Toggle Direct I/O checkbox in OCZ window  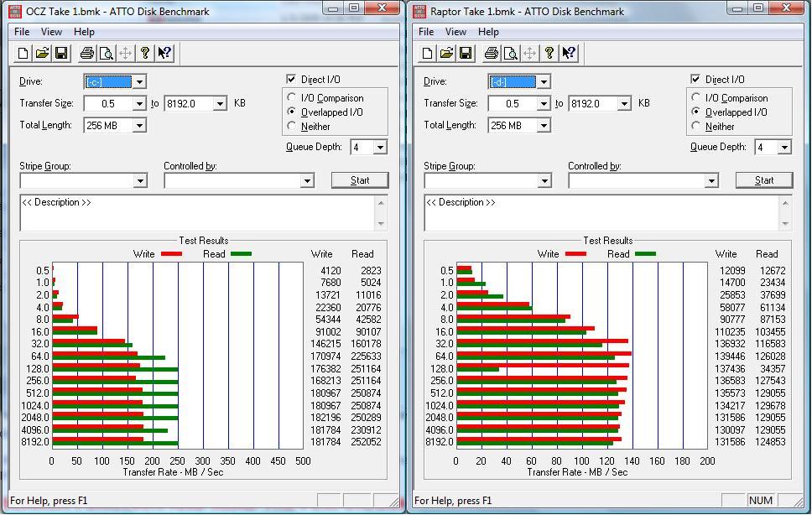[291, 79]
